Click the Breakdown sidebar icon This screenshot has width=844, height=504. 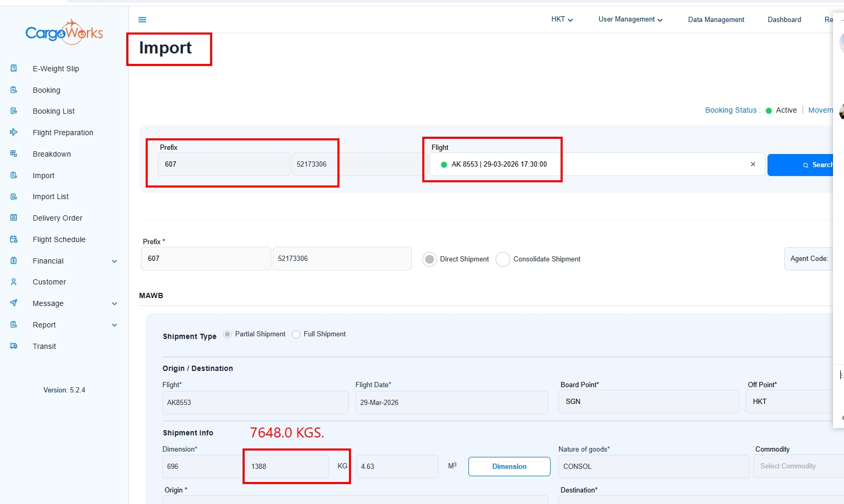click(14, 154)
